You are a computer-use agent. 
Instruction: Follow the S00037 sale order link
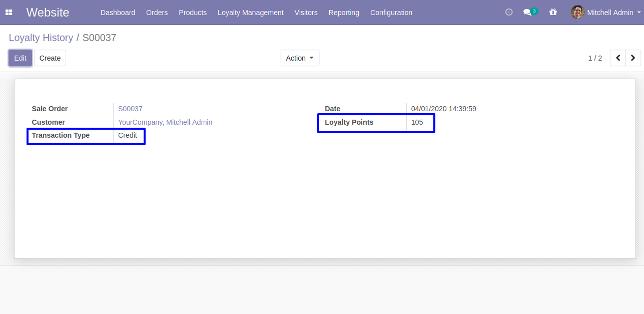(x=130, y=109)
